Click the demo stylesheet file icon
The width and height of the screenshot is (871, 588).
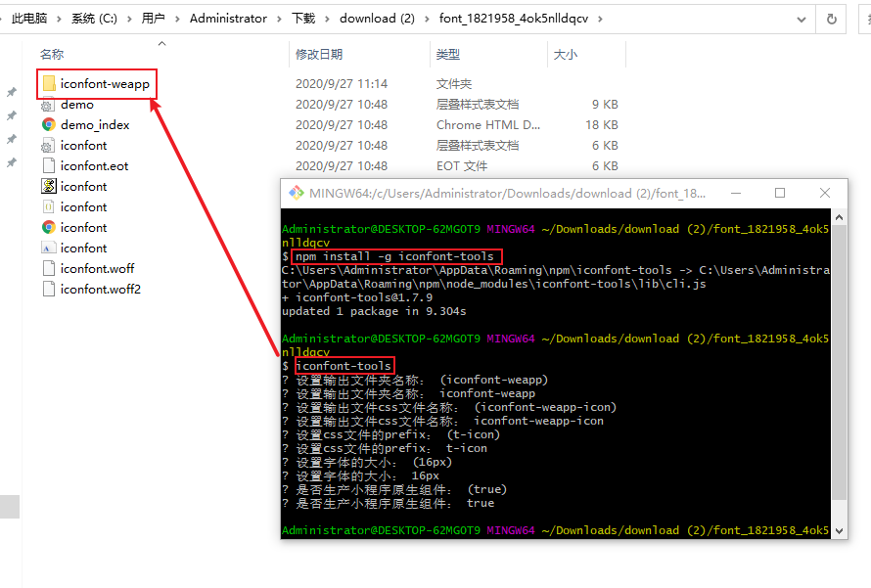(x=49, y=105)
